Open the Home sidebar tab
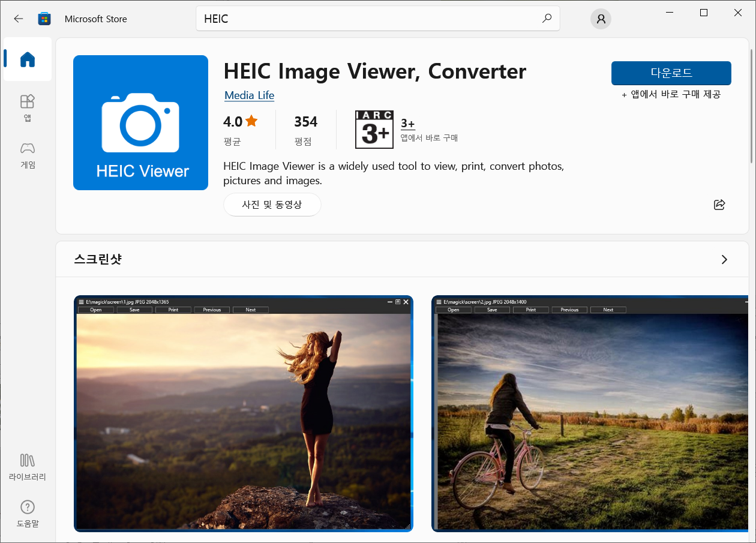Viewport: 756px width, 543px height. [x=28, y=59]
